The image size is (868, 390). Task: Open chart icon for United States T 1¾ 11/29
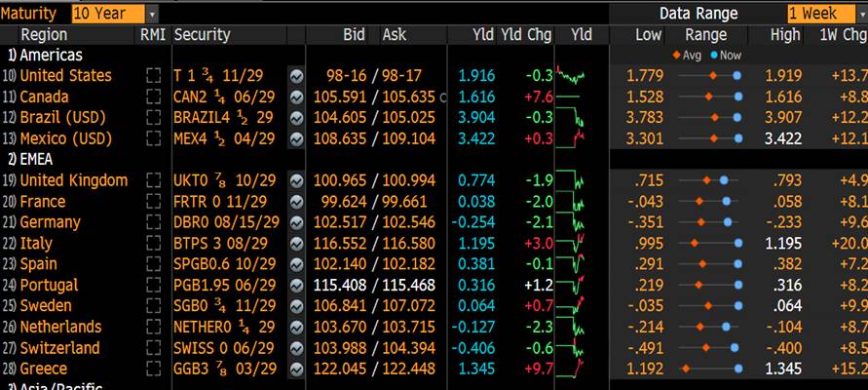pos(296,76)
